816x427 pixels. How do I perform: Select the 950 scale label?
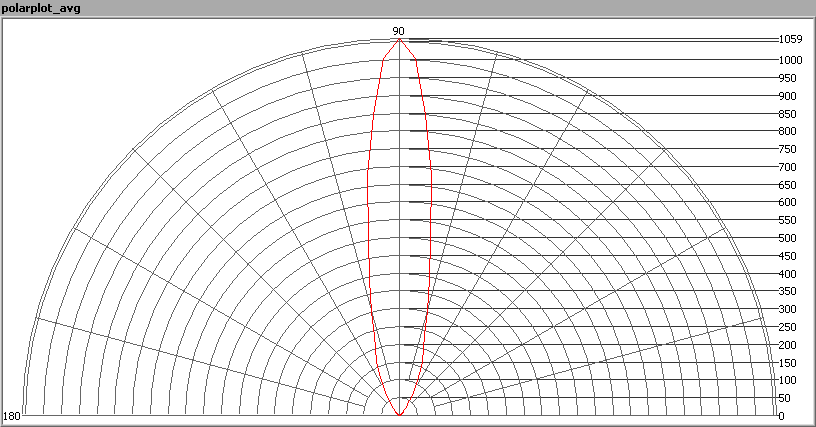pos(788,78)
